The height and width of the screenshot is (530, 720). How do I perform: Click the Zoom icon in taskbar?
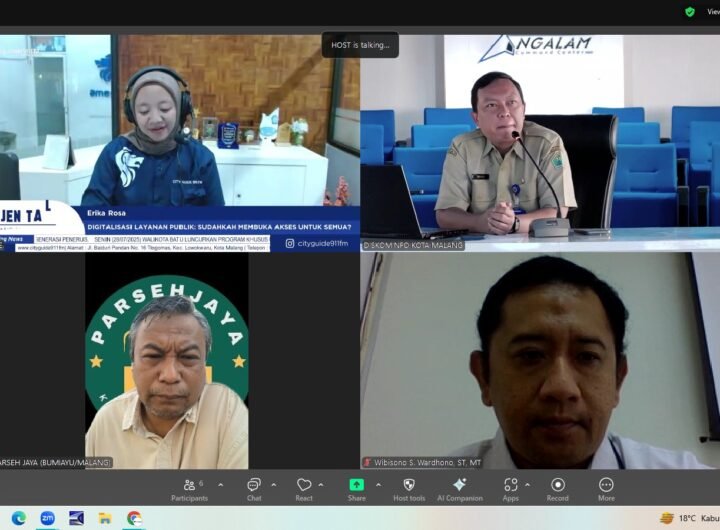tap(47, 518)
